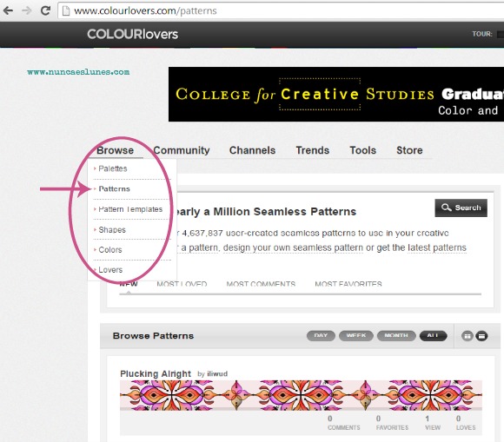Switch to list view icon
The image size is (504, 442).
coord(481,336)
